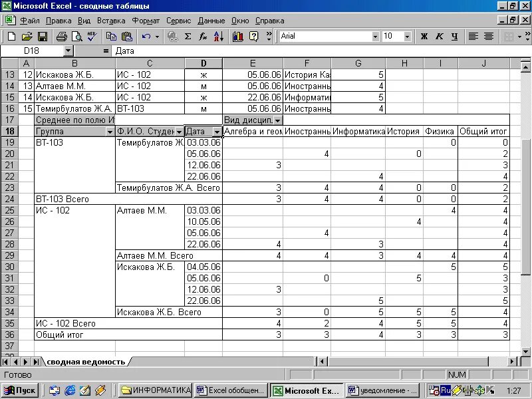Click Show Desktop quick launch icon
Image resolution: width=532 pixels, height=399 pixels.
tap(85, 390)
